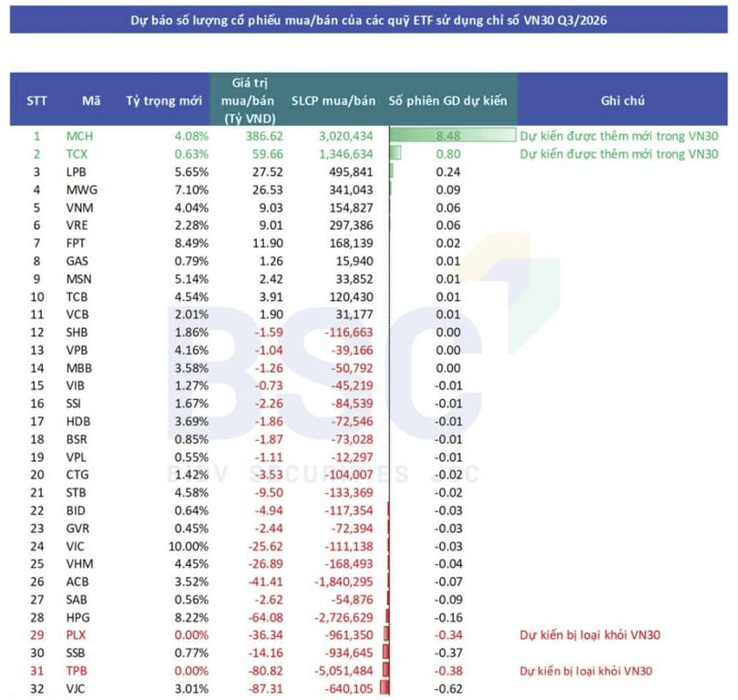
Task: Click the Tỷ trọng mới column header
Action: tap(164, 101)
